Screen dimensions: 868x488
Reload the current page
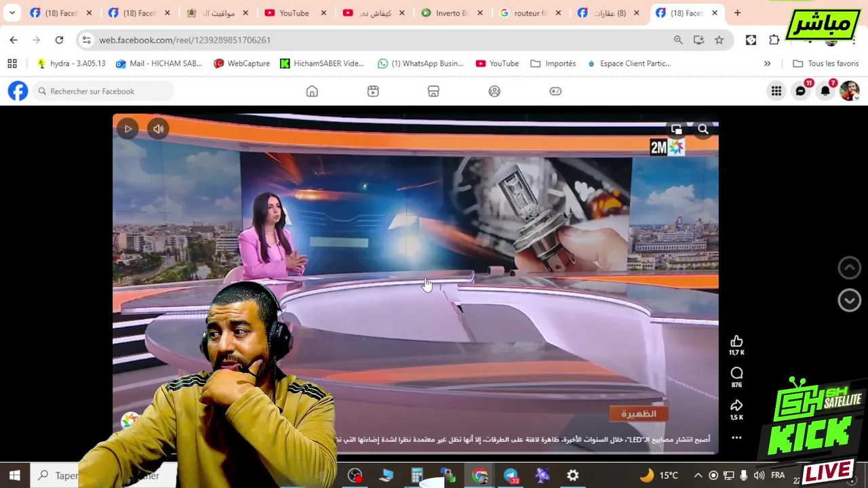tap(59, 40)
